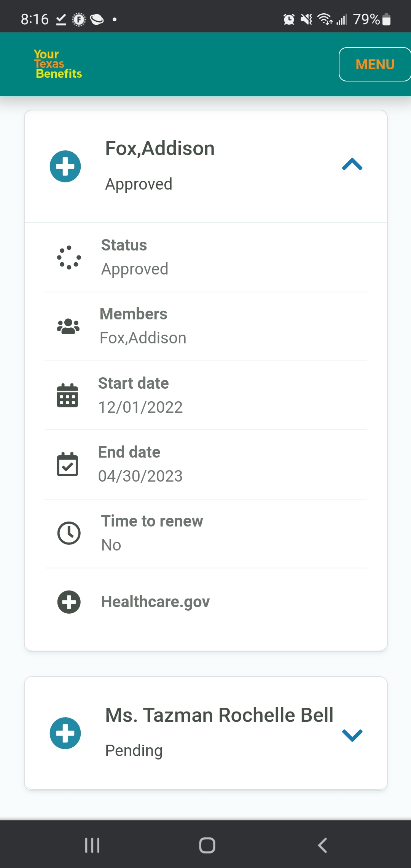Collapse the Fox,Addison card chevron

352,164
